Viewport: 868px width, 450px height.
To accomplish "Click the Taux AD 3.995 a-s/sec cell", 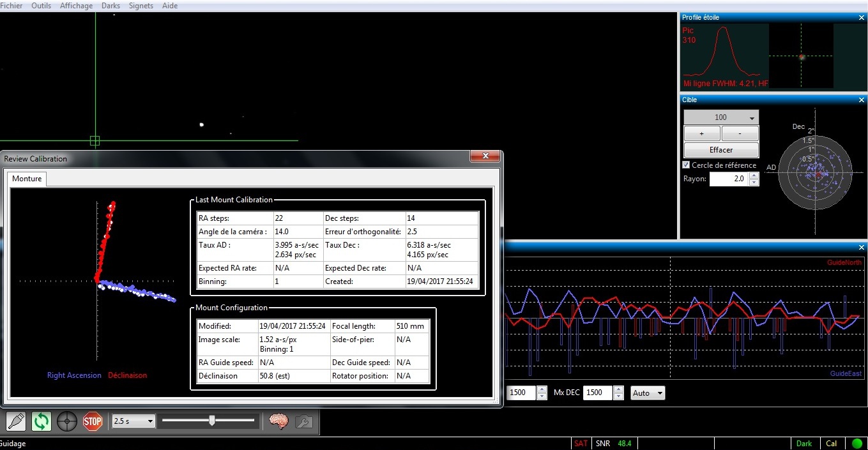I will coord(298,250).
